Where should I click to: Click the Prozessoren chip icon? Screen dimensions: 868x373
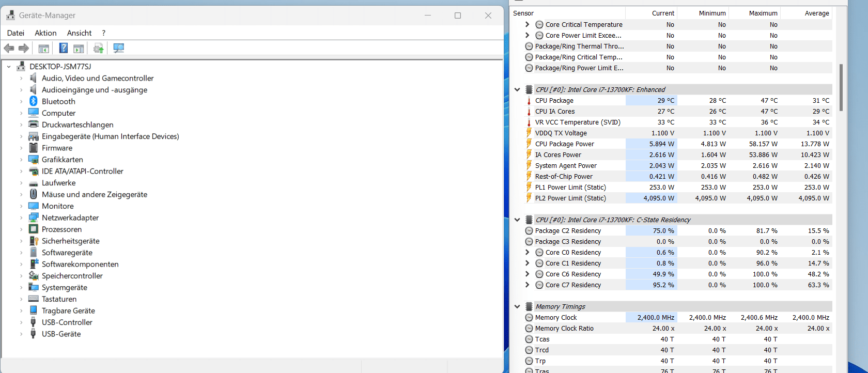pos(34,229)
